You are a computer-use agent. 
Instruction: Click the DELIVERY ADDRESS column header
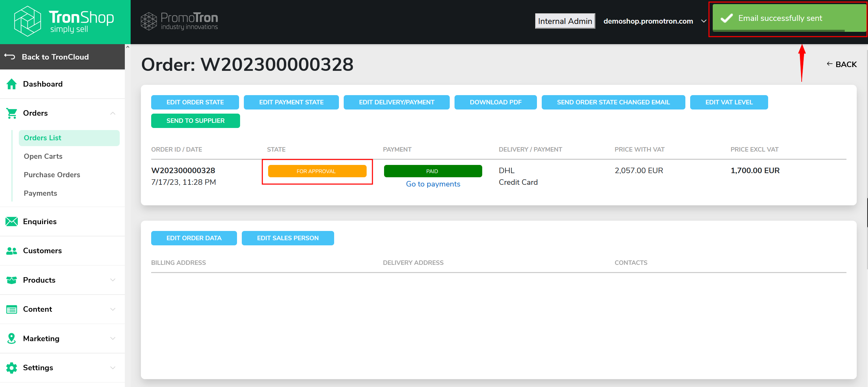click(413, 263)
